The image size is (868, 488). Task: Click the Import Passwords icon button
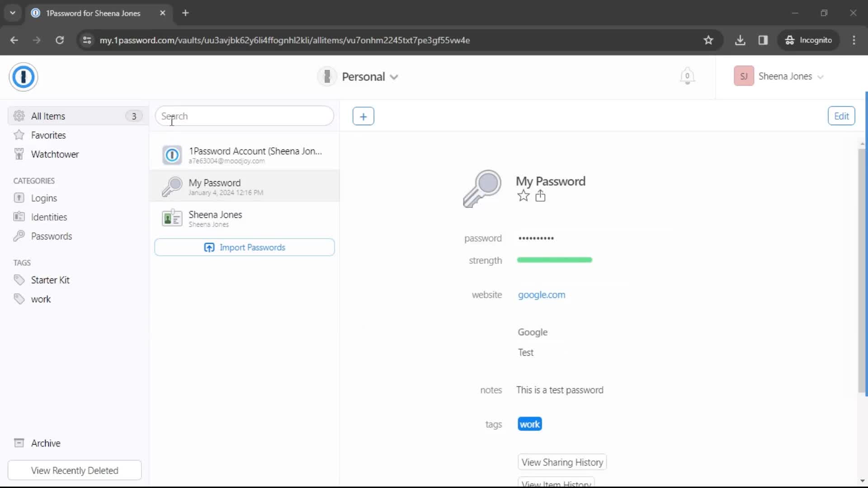coord(210,247)
